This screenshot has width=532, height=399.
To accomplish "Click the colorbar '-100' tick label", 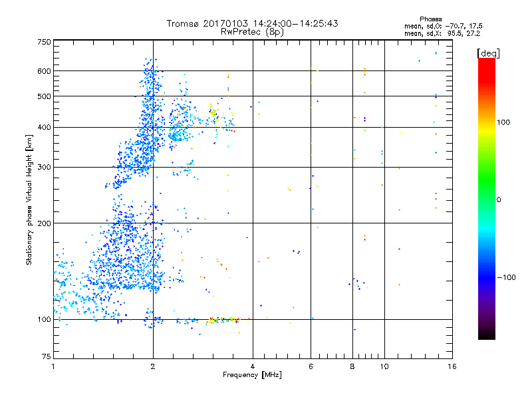I will click(506, 277).
